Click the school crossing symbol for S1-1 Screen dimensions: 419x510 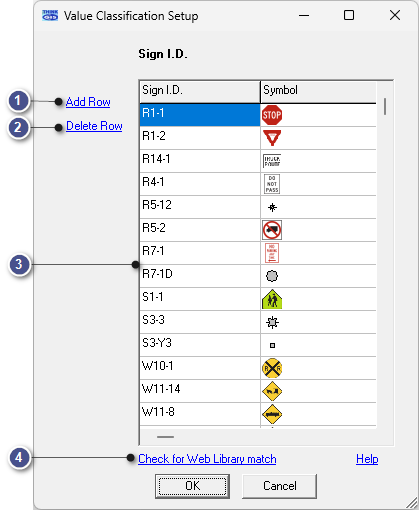coord(272,299)
